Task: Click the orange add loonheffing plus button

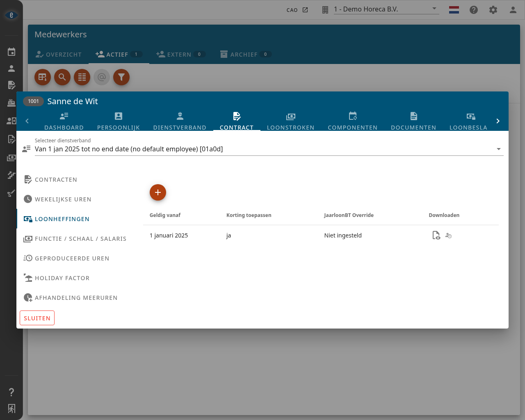Action: click(158, 192)
